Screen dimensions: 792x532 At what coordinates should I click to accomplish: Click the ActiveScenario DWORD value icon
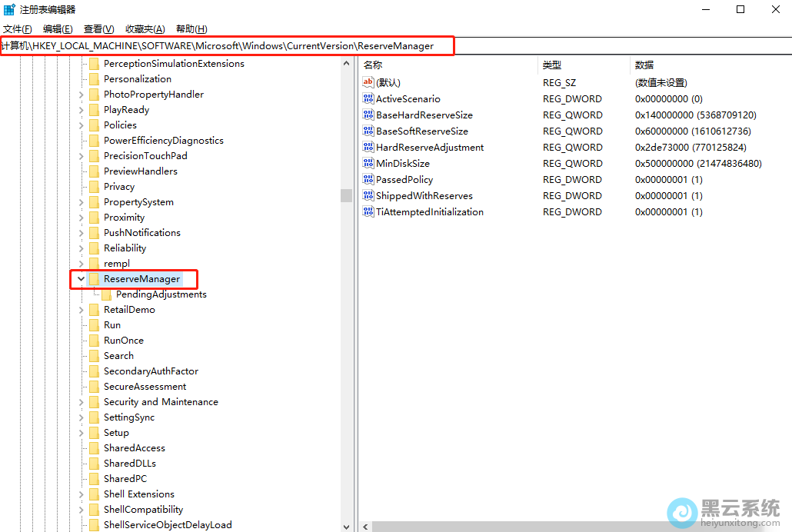click(x=368, y=98)
